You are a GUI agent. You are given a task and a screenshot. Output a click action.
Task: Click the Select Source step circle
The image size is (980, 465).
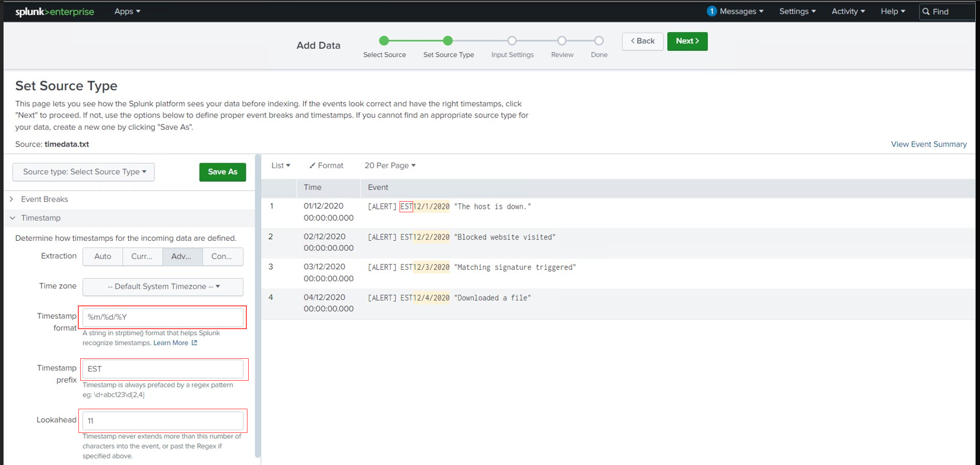pos(384,40)
